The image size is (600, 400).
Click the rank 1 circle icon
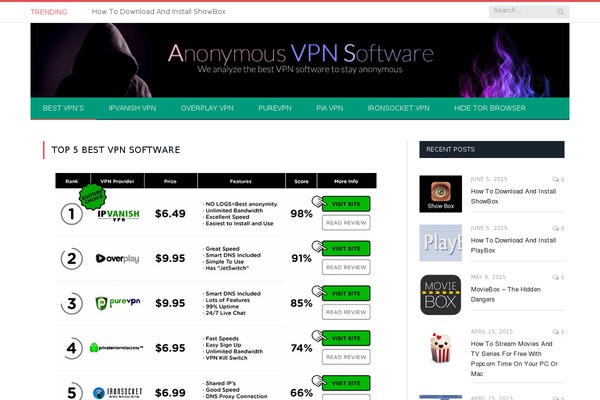tap(72, 214)
